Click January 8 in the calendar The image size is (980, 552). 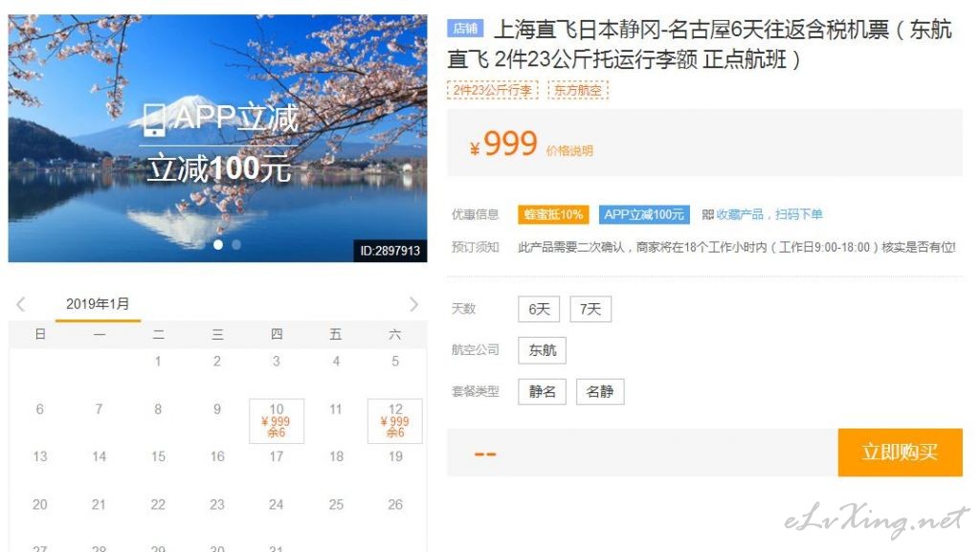(x=158, y=409)
